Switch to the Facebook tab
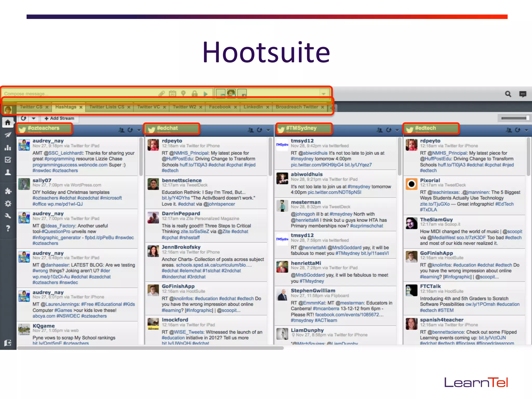Viewport: 532px width, 399px height. click(220, 107)
